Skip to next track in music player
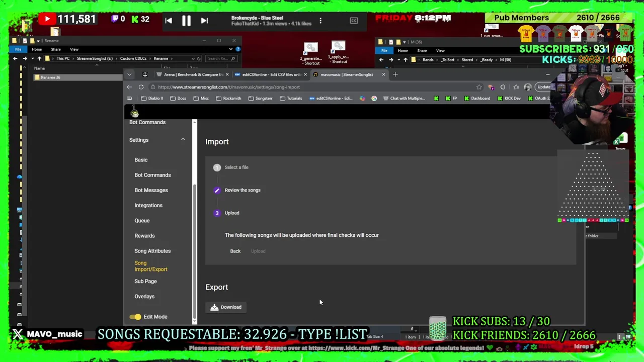Image resolution: width=644 pixels, height=362 pixels. coord(204,21)
